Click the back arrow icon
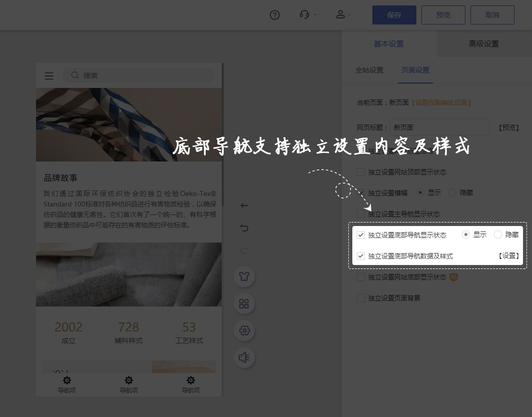The width and height of the screenshot is (532, 417). 244,205
